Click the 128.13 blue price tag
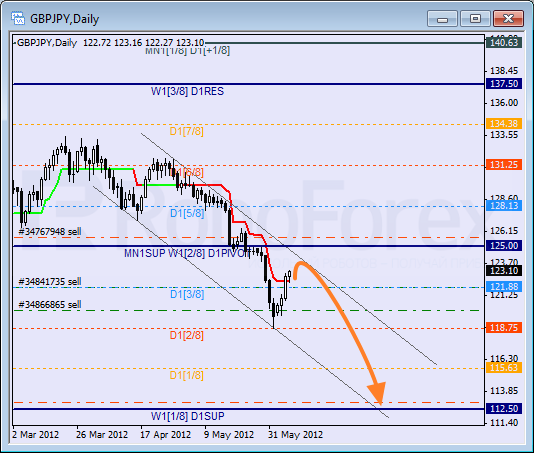534x453 pixels. (x=504, y=206)
